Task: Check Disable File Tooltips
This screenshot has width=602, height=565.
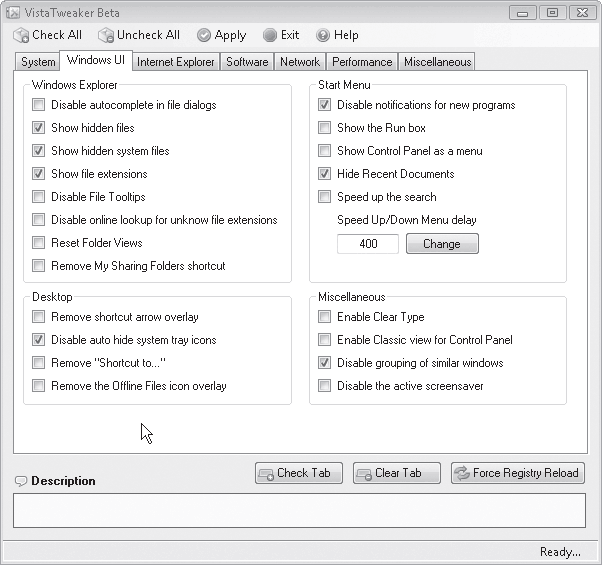Action: 38,197
